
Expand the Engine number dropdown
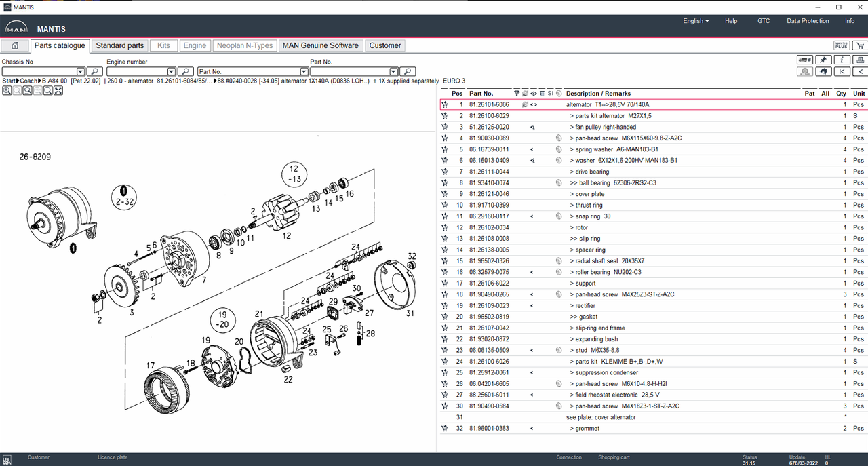tap(172, 71)
